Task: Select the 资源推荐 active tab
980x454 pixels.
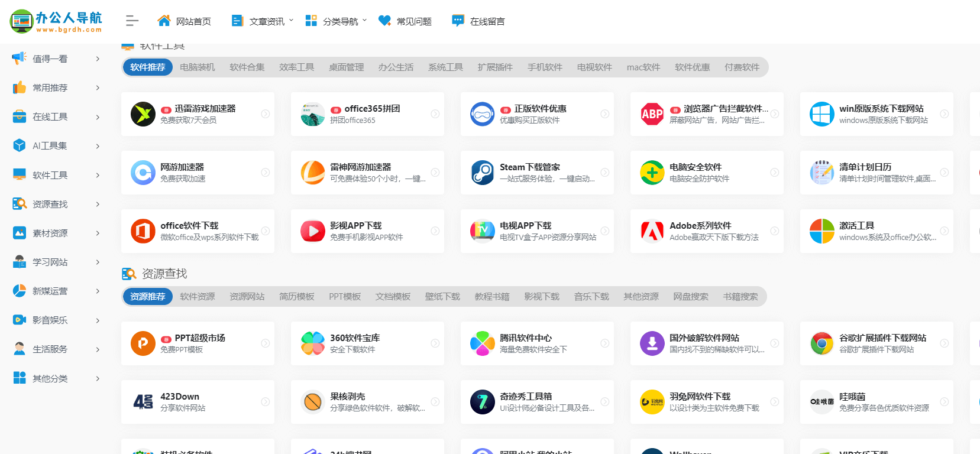Action: (x=148, y=297)
